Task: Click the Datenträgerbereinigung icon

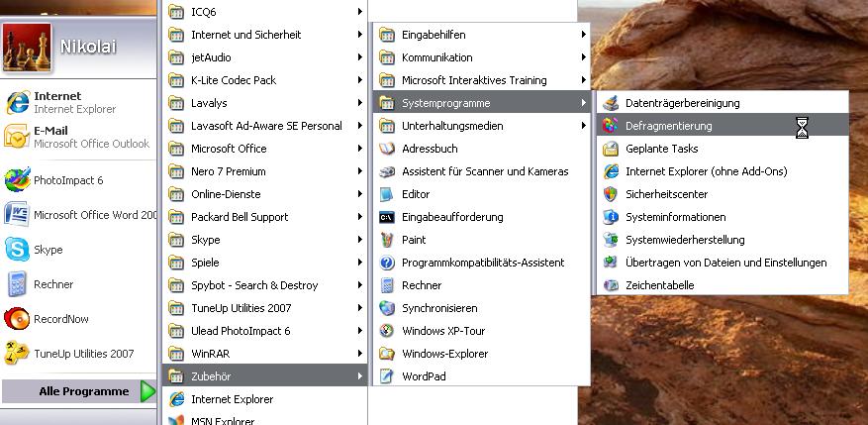Action: click(611, 103)
